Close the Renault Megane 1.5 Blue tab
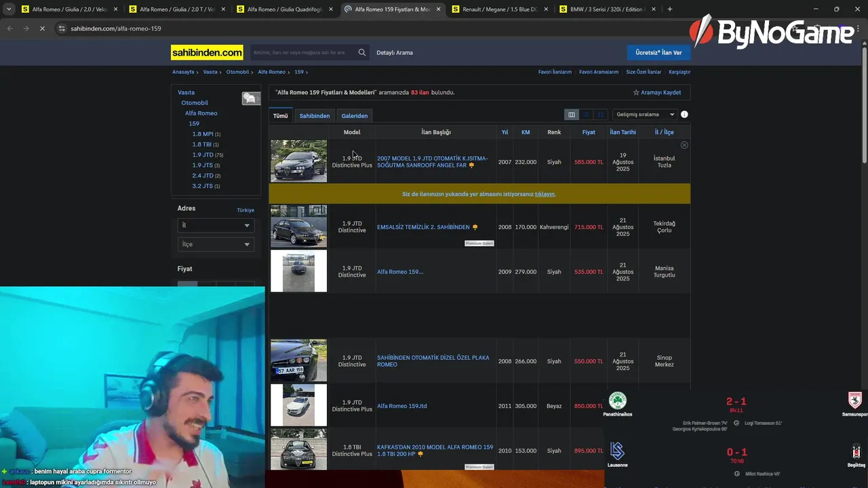 point(546,9)
